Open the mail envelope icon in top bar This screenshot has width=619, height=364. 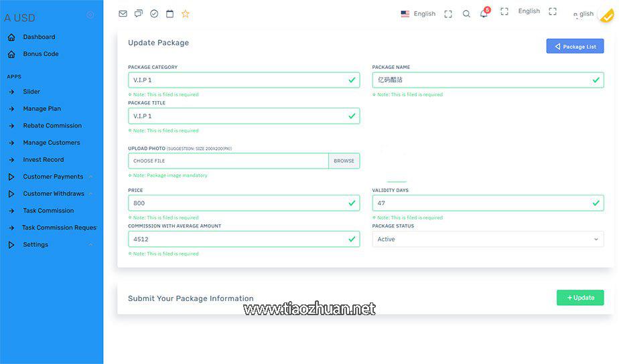pyautogui.click(x=123, y=13)
